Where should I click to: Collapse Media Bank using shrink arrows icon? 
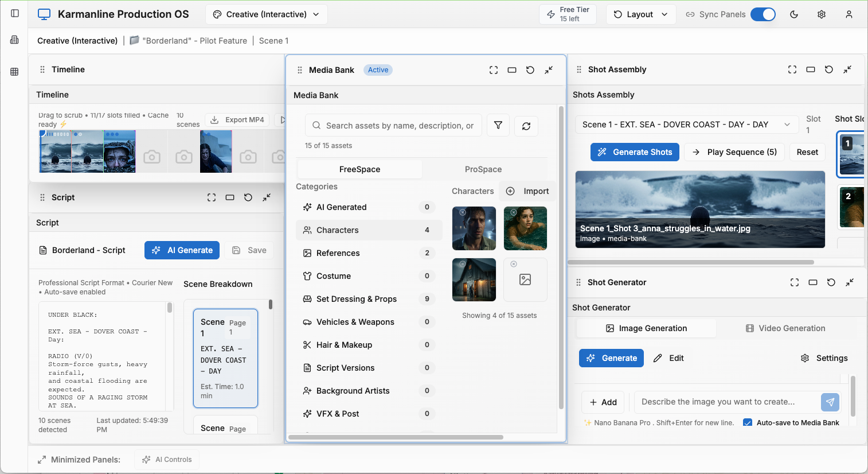point(549,69)
